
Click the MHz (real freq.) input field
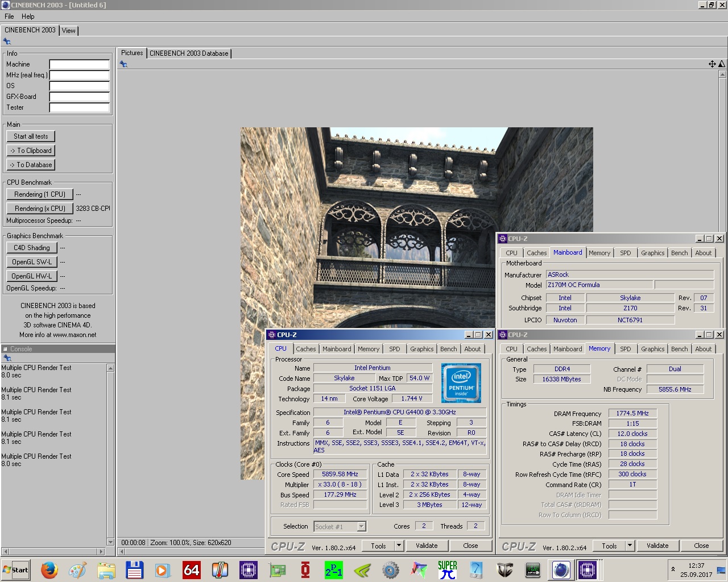pyautogui.click(x=80, y=75)
